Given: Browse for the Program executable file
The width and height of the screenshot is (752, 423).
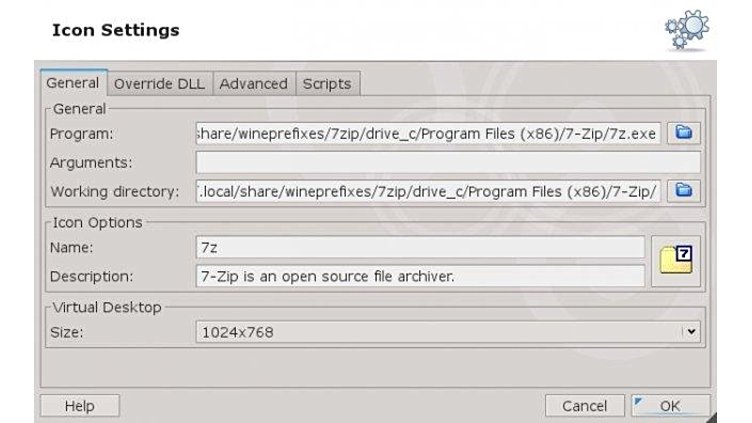Looking at the screenshot, I should (x=684, y=133).
